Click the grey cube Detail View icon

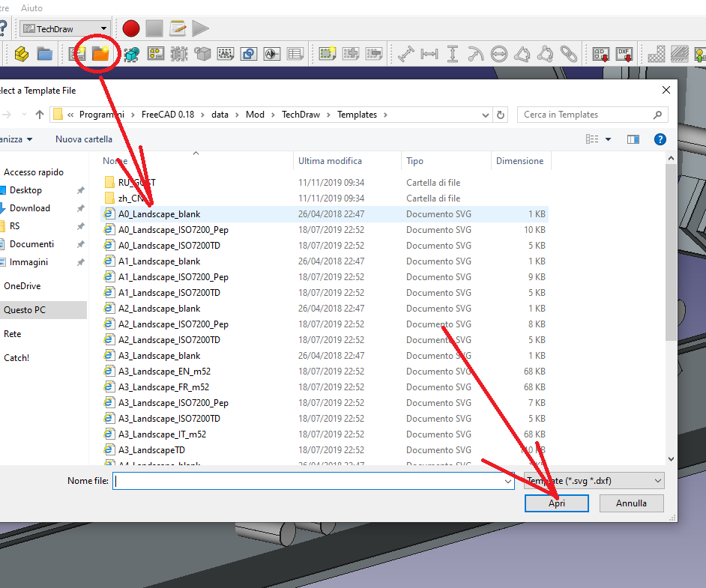202,55
